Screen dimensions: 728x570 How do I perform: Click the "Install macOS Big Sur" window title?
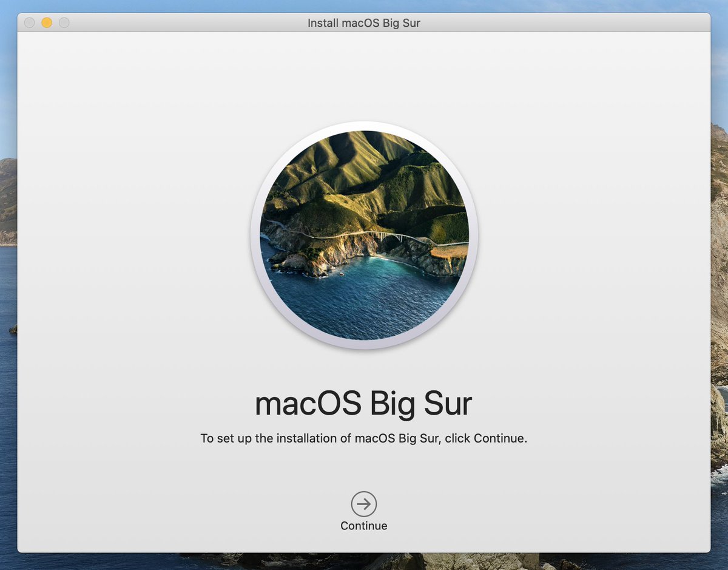click(364, 23)
